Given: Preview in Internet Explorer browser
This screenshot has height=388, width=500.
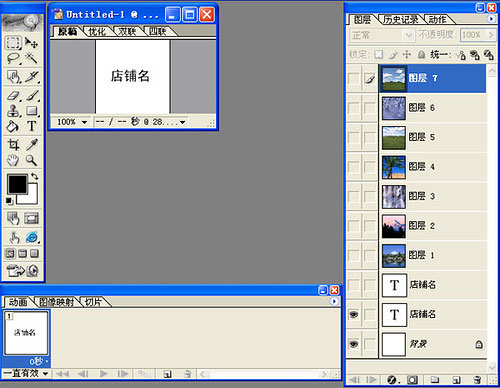Looking at the screenshot, I should [32, 237].
